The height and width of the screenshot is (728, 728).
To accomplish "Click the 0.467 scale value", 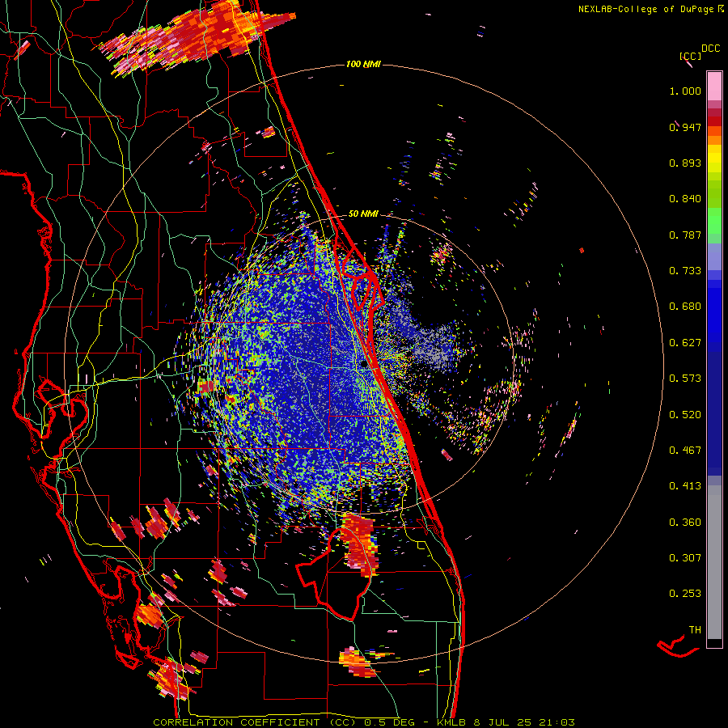I will coord(685,451).
